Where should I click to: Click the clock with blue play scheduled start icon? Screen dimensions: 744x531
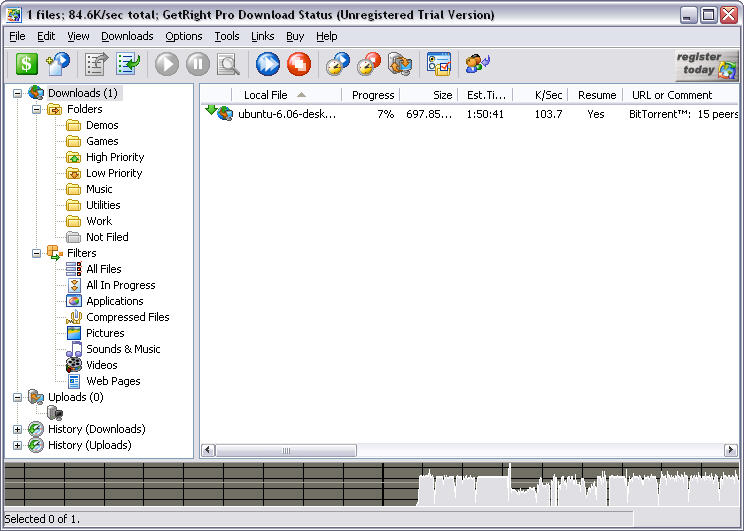click(x=338, y=64)
